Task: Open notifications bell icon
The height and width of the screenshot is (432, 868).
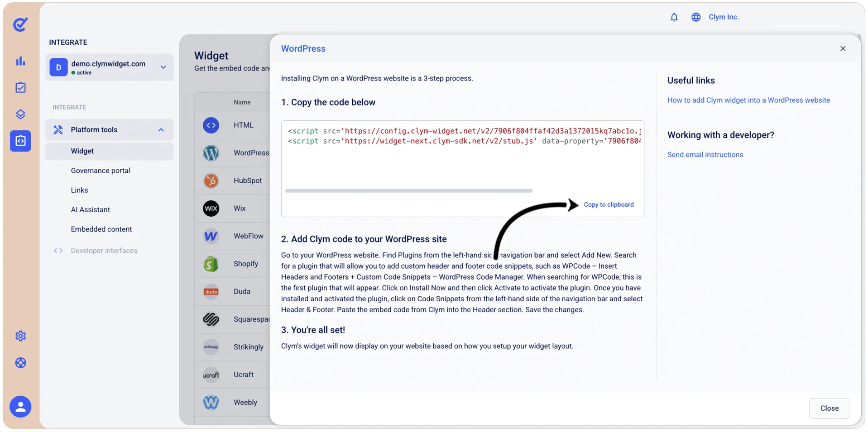Action: coord(674,17)
